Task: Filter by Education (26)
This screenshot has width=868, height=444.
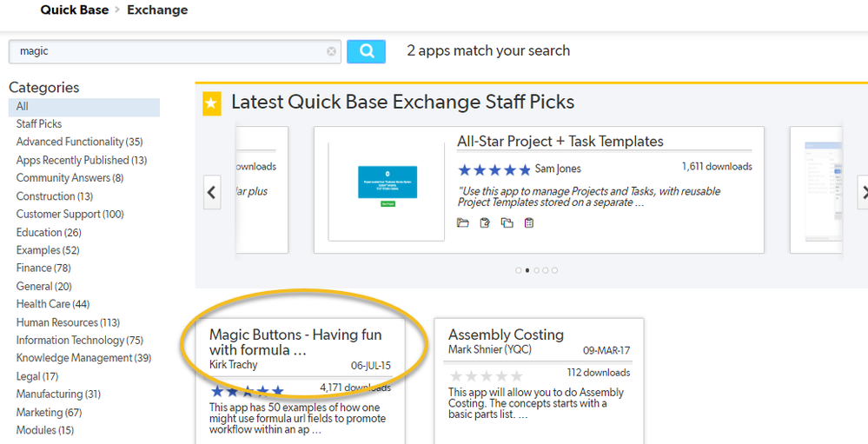Action: click(49, 233)
